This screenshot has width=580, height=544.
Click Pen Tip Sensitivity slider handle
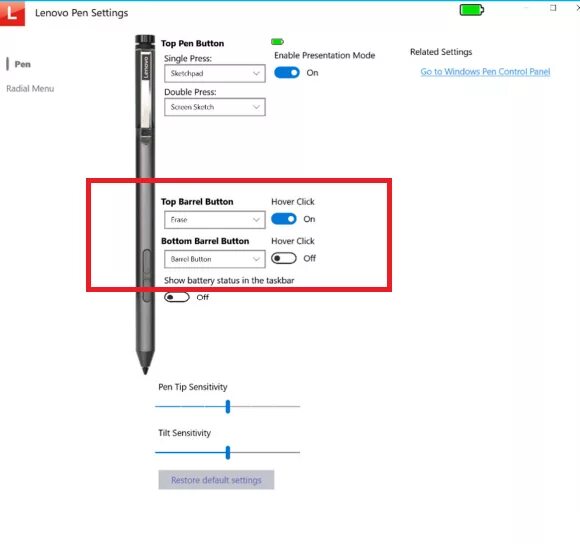(x=228, y=406)
